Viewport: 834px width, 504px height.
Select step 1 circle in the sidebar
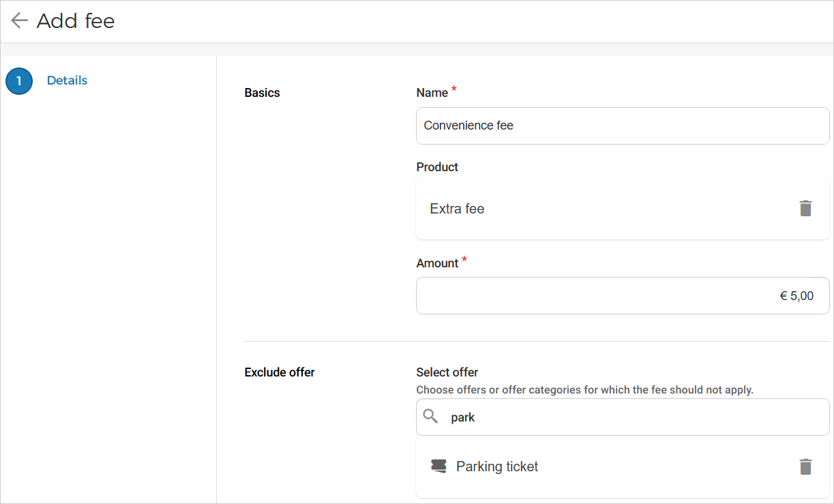coord(19,80)
